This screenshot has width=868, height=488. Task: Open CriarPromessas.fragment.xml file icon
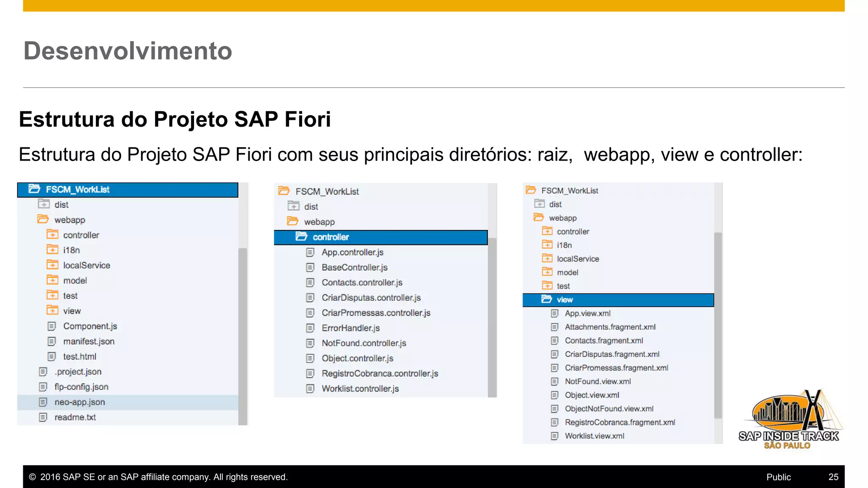(554, 368)
